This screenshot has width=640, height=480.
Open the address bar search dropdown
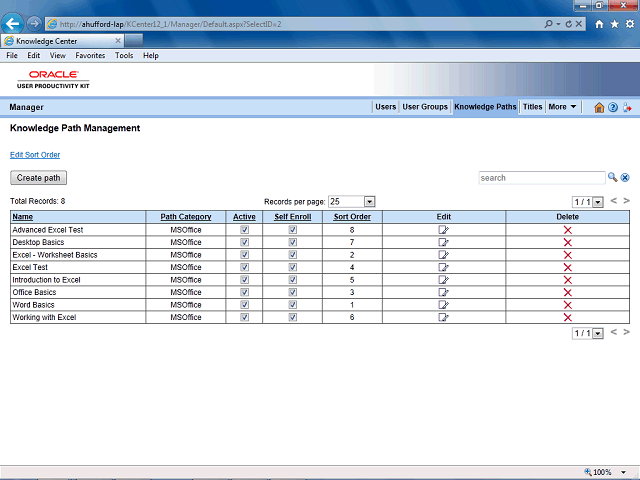(558, 24)
